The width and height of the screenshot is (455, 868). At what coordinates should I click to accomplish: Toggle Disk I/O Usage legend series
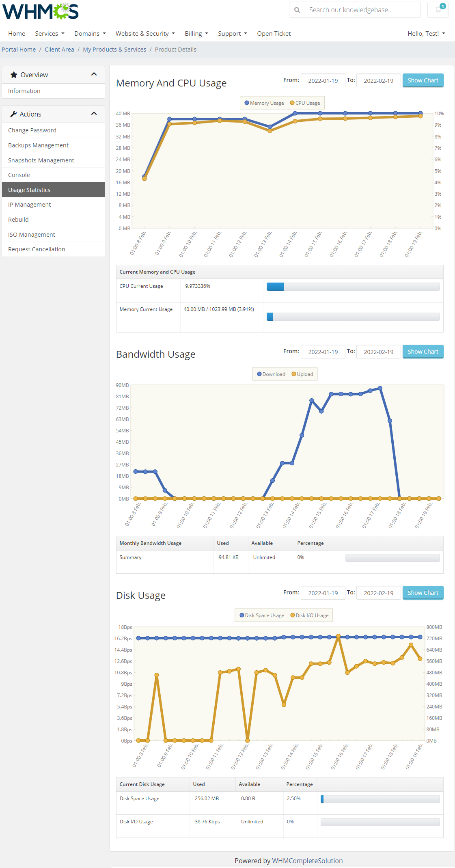tap(309, 615)
